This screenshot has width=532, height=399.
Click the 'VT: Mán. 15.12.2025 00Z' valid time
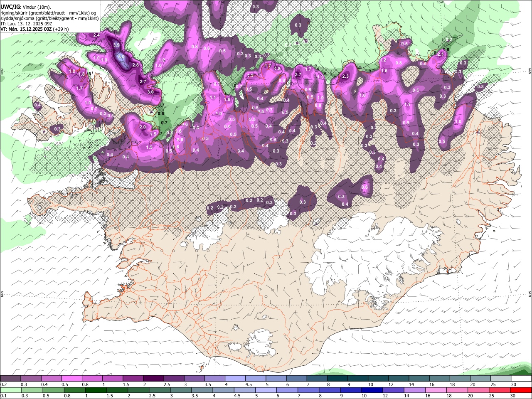click(26, 29)
